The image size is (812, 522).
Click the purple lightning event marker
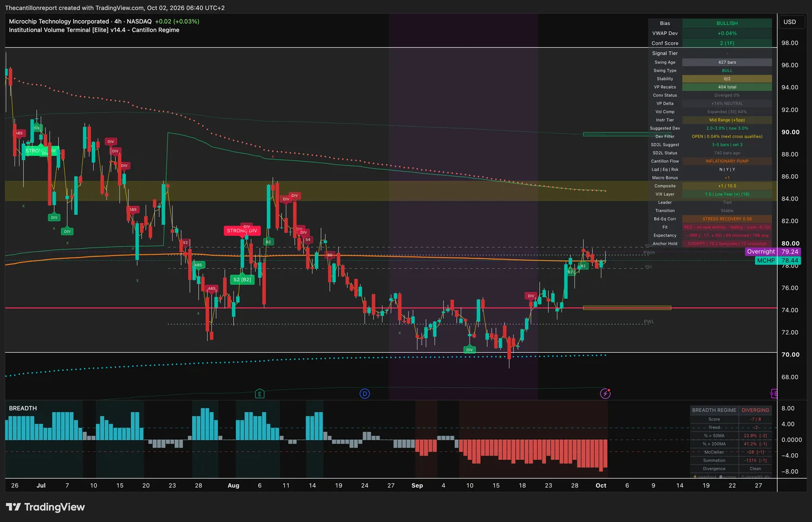tap(605, 394)
